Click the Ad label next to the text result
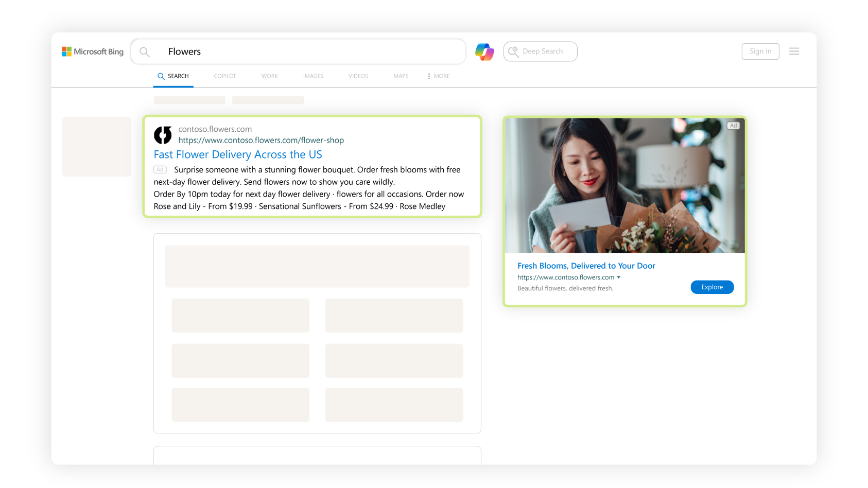The height and width of the screenshot is (488, 868). click(x=160, y=169)
